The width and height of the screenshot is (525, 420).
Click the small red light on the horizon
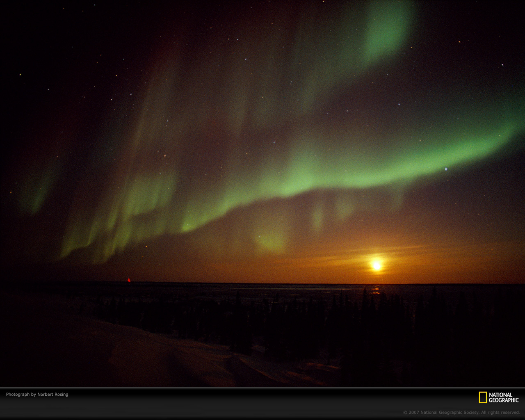point(129,280)
